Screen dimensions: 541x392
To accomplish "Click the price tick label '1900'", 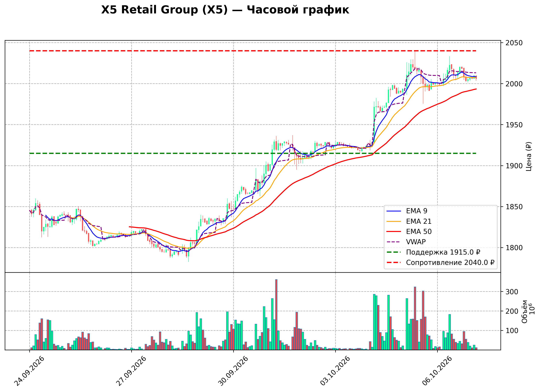I will (514, 166).
